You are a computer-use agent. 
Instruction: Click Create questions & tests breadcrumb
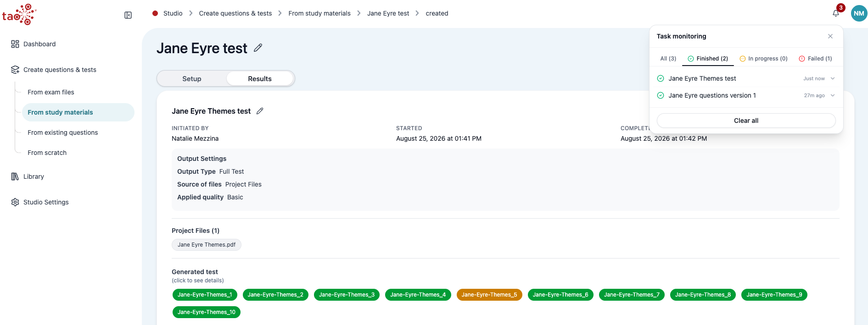point(235,13)
